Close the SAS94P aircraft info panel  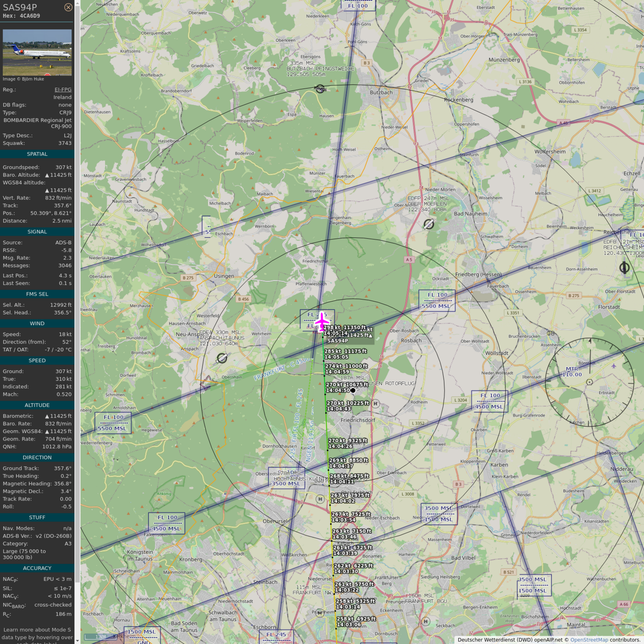(x=68, y=7)
